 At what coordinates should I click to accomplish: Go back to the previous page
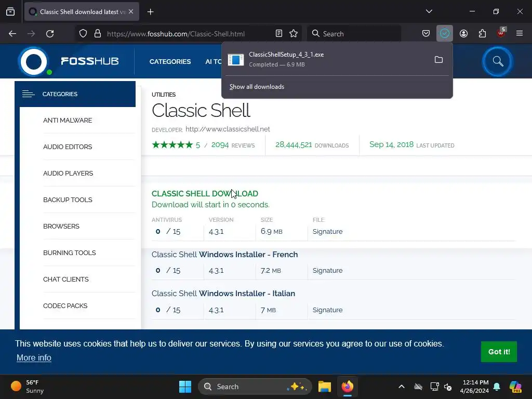[x=12, y=34]
